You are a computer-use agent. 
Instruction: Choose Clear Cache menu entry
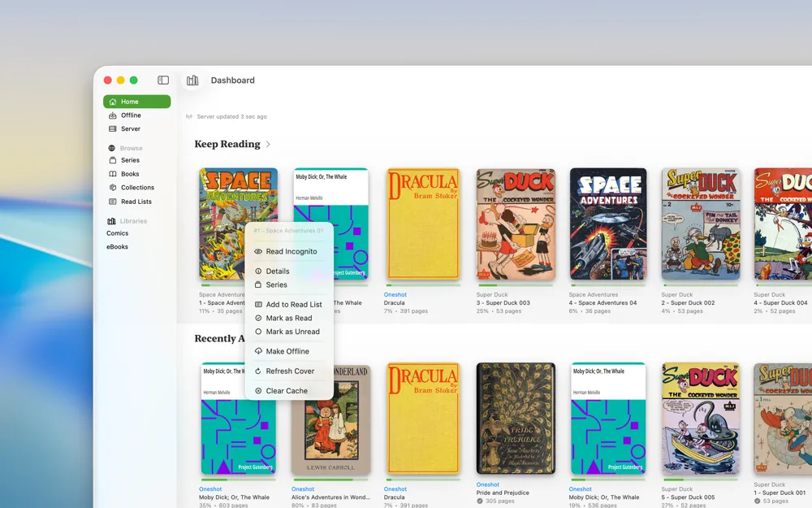click(289, 391)
